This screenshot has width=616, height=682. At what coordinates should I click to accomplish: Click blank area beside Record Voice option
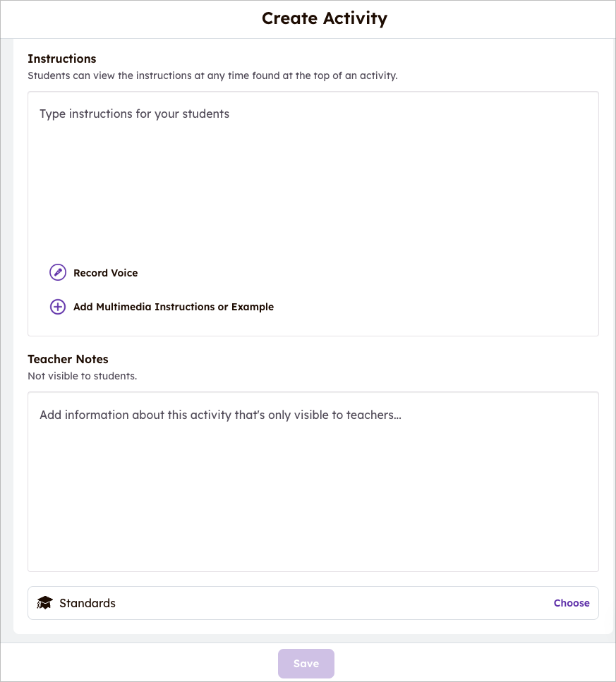tap(367, 273)
